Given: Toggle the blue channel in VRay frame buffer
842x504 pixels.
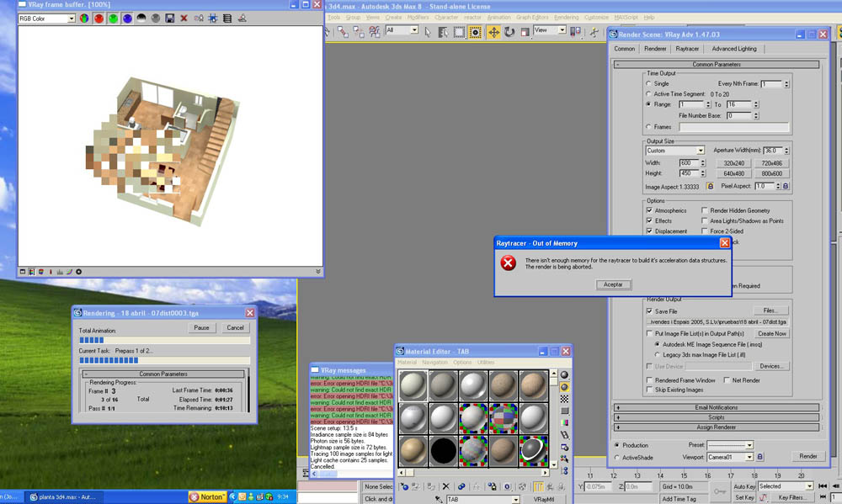Looking at the screenshot, I should click(x=127, y=19).
